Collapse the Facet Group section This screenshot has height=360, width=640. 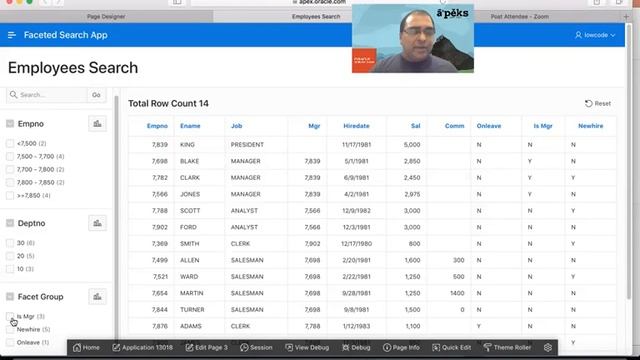10,297
